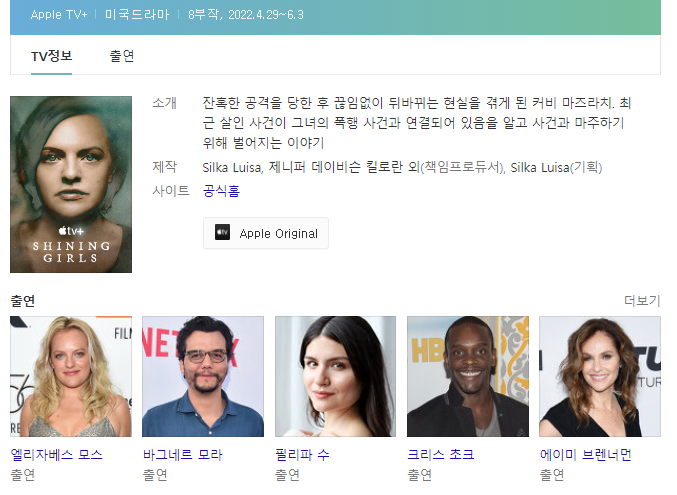Click the 출연 section heading
Screen dimensions: 677x495
click(23, 301)
